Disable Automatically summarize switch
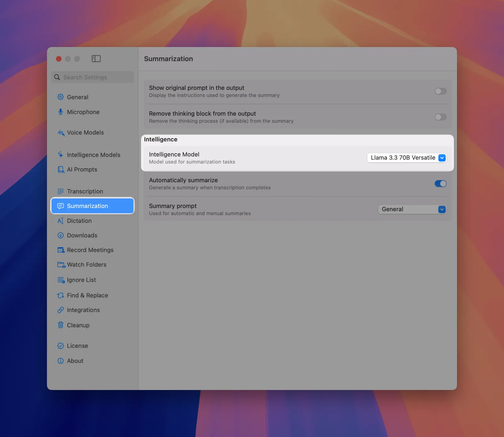 click(440, 184)
